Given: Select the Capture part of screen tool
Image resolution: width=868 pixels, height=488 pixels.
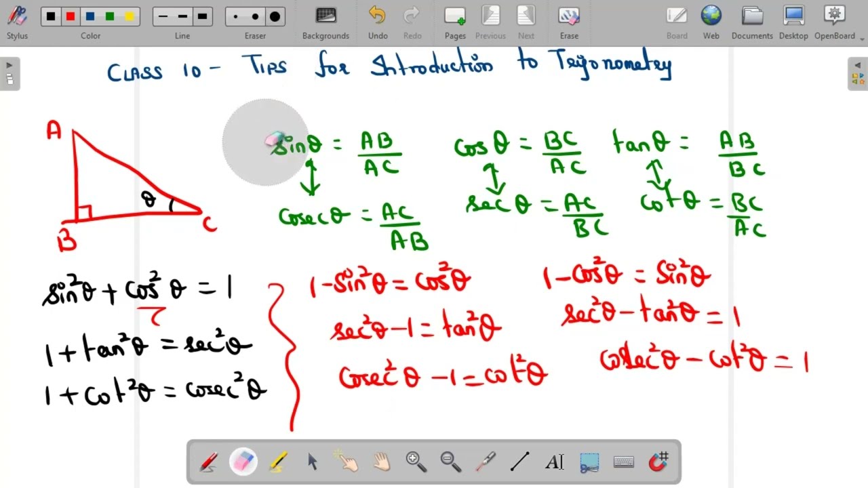Looking at the screenshot, I should [x=589, y=462].
